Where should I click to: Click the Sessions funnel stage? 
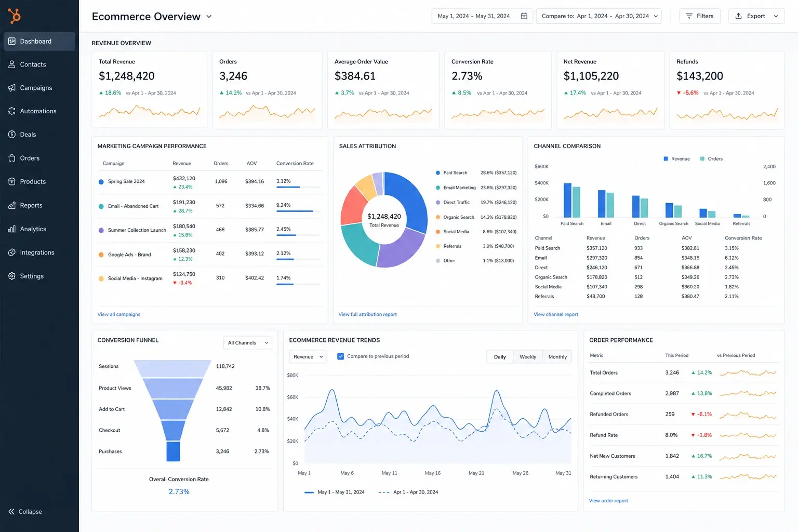[x=172, y=369]
